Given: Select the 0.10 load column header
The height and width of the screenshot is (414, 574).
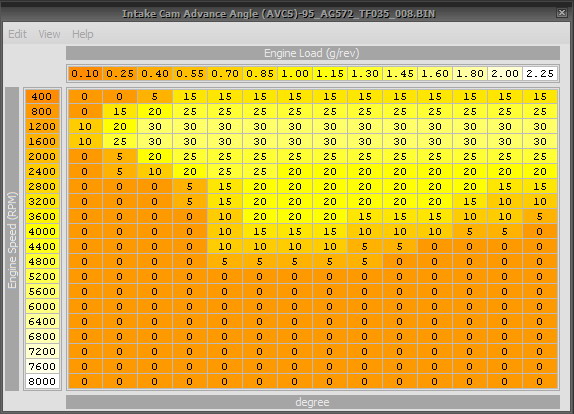Looking at the screenshot, I should pyautogui.click(x=85, y=74).
